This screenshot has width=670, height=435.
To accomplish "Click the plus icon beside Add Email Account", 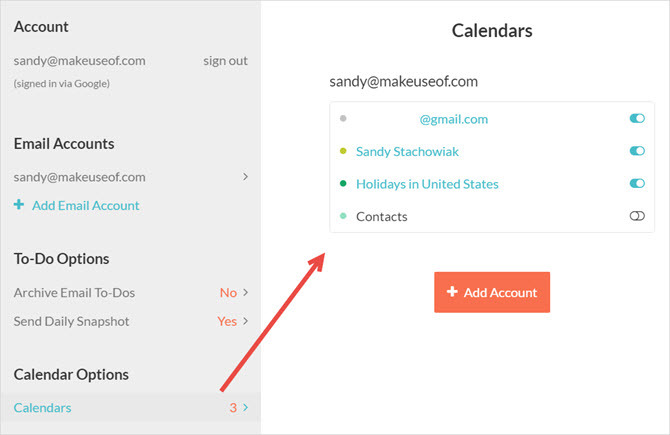I will 19,205.
